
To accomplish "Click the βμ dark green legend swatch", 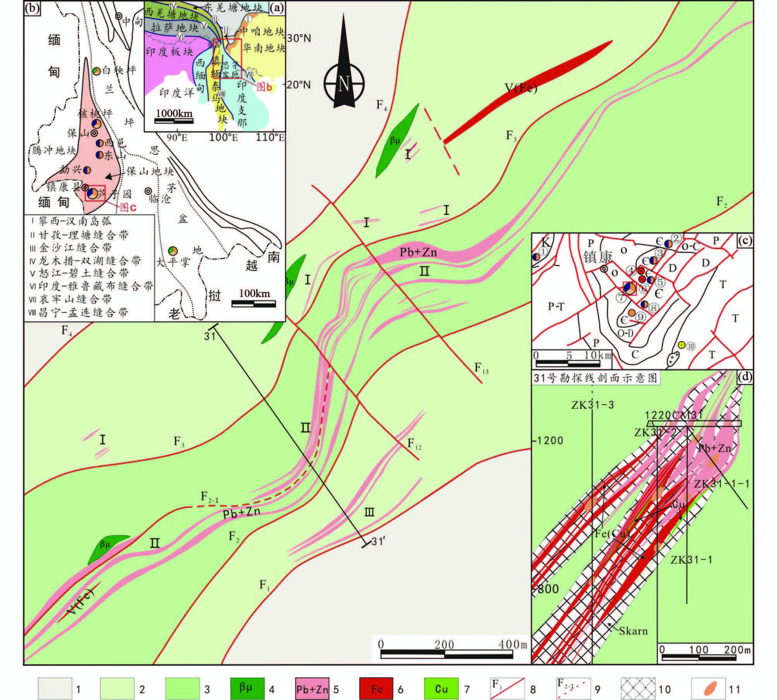I will (x=247, y=688).
